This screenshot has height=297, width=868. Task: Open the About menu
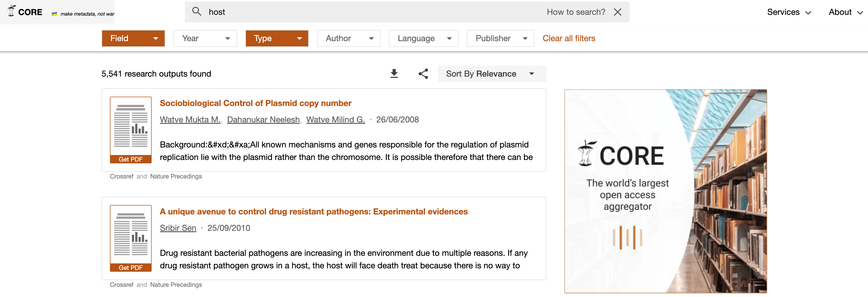pyautogui.click(x=845, y=12)
